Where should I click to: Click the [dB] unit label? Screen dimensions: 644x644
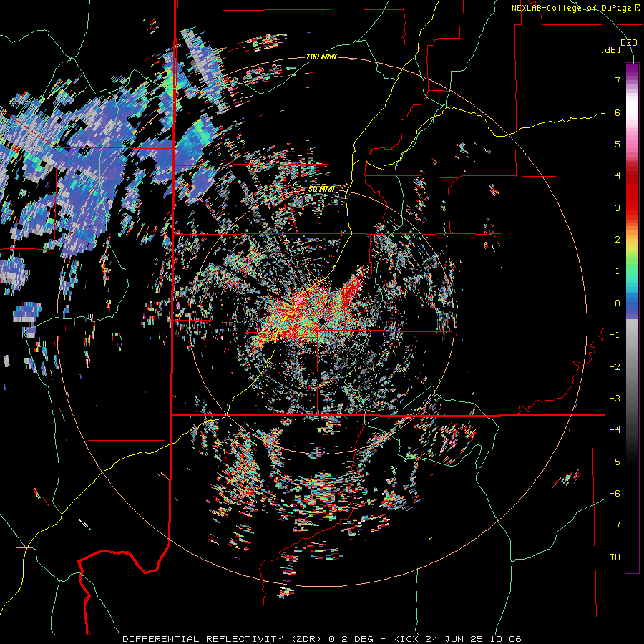point(610,50)
